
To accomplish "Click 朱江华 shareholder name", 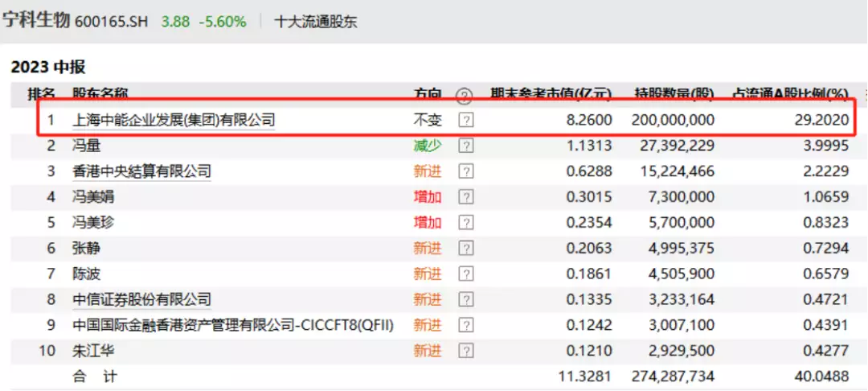I will click(93, 351).
